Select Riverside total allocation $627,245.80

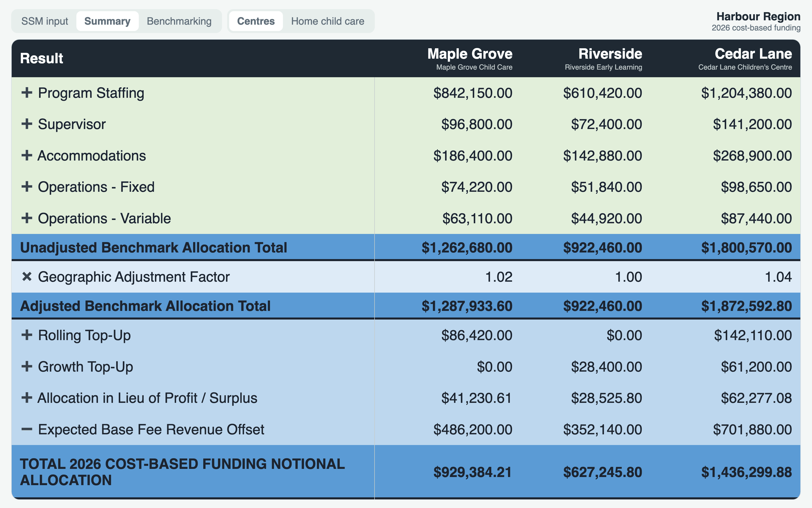603,472
